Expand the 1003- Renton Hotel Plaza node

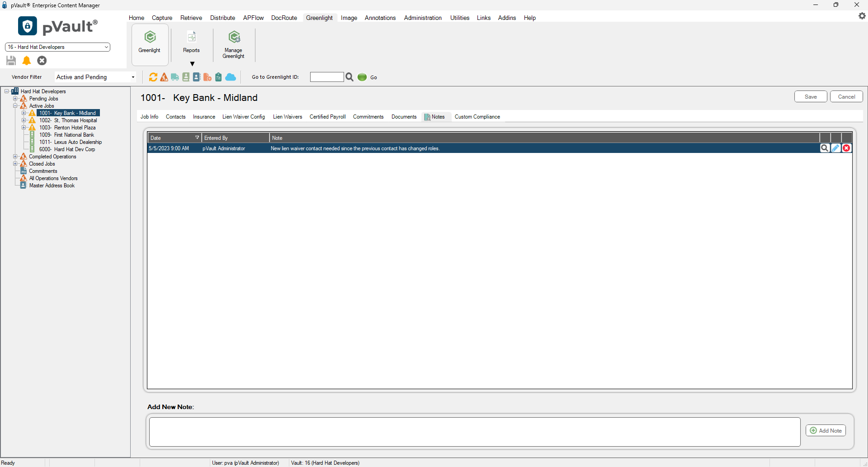coord(24,128)
